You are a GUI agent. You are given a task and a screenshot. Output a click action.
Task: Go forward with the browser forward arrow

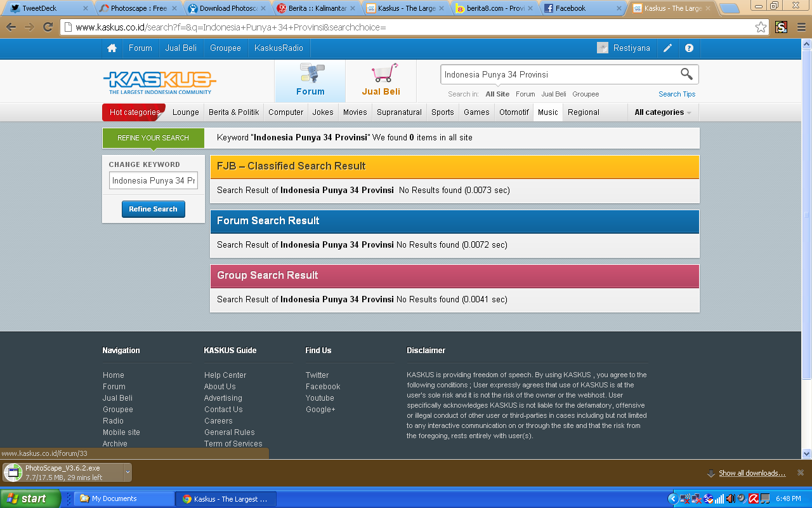click(x=29, y=27)
